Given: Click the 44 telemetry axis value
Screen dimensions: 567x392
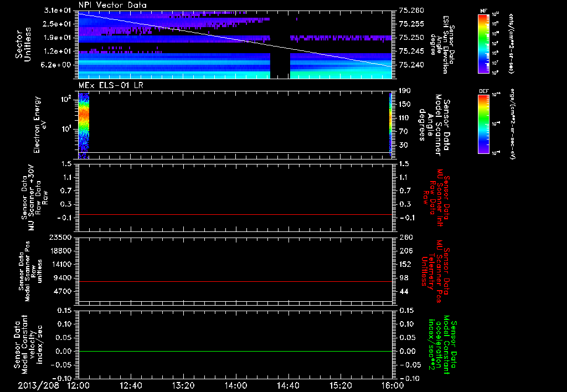Looking at the screenshot, I should pyautogui.click(x=403, y=291).
